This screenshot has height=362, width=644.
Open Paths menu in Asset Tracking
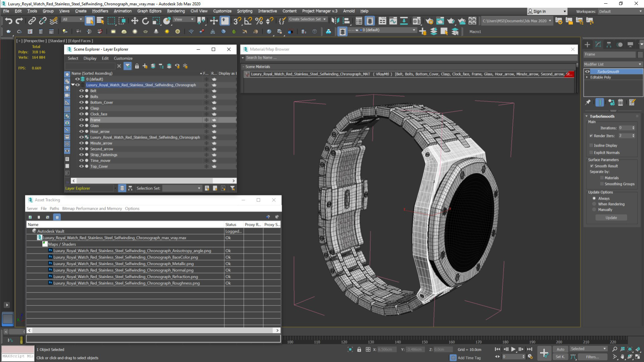pos(54,208)
